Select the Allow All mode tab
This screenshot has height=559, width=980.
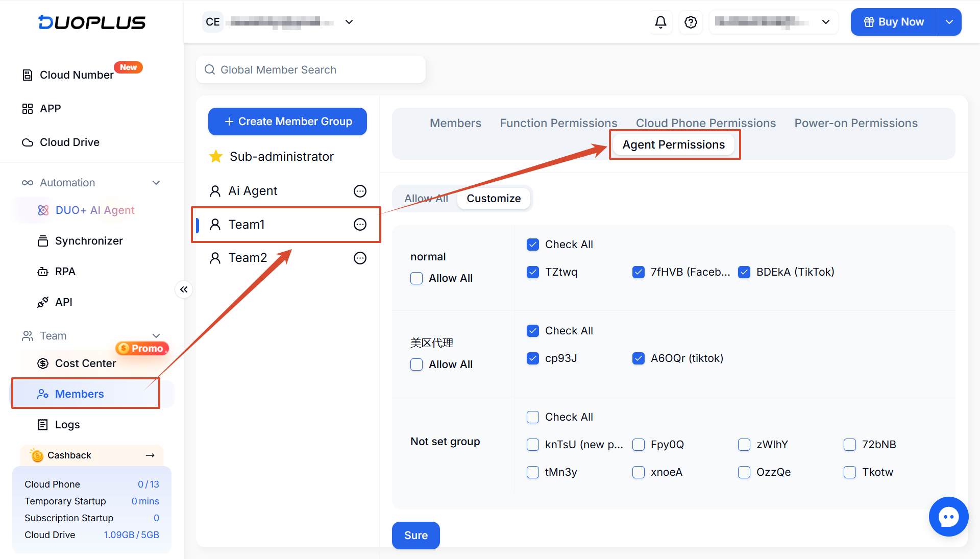pyautogui.click(x=426, y=198)
